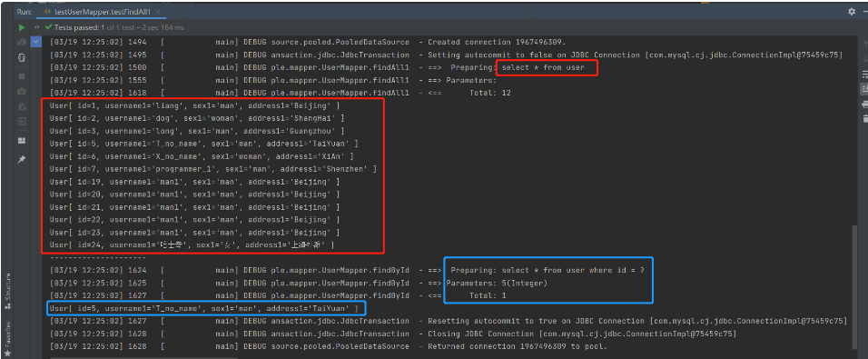Screen dimensions: 868x359
Task: Click the User id=1 'liang' row
Action: point(195,105)
